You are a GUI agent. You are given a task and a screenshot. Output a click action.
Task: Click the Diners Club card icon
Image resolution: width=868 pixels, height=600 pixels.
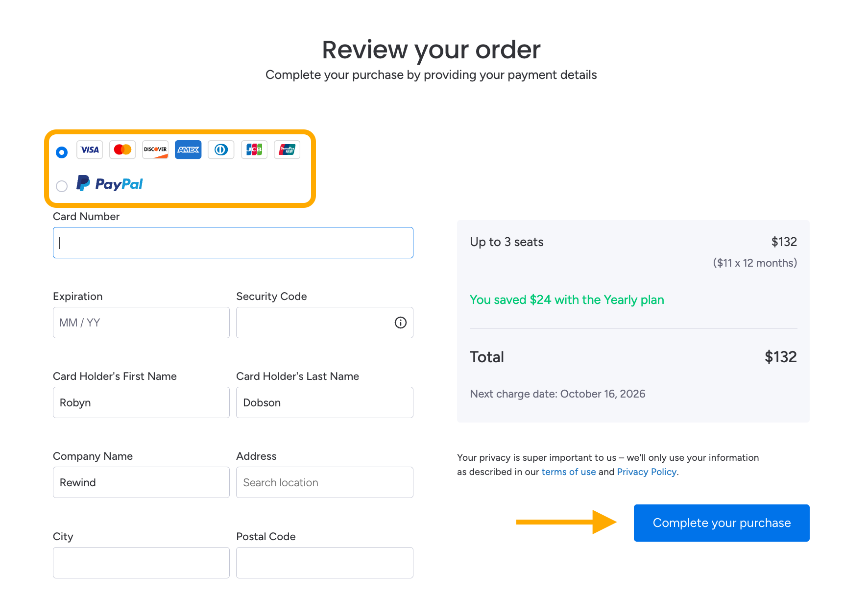[x=221, y=150]
